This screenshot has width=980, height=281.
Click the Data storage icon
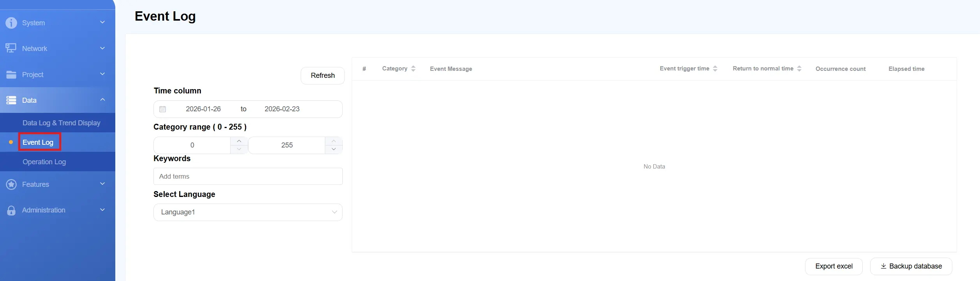point(11,100)
